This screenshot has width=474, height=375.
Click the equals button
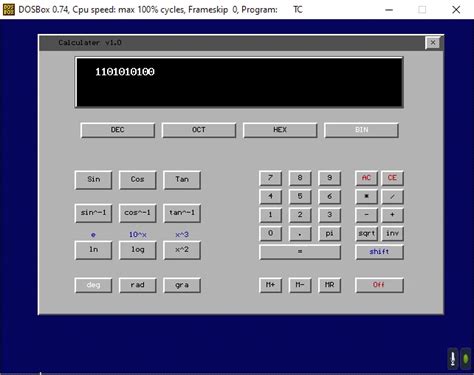point(300,252)
